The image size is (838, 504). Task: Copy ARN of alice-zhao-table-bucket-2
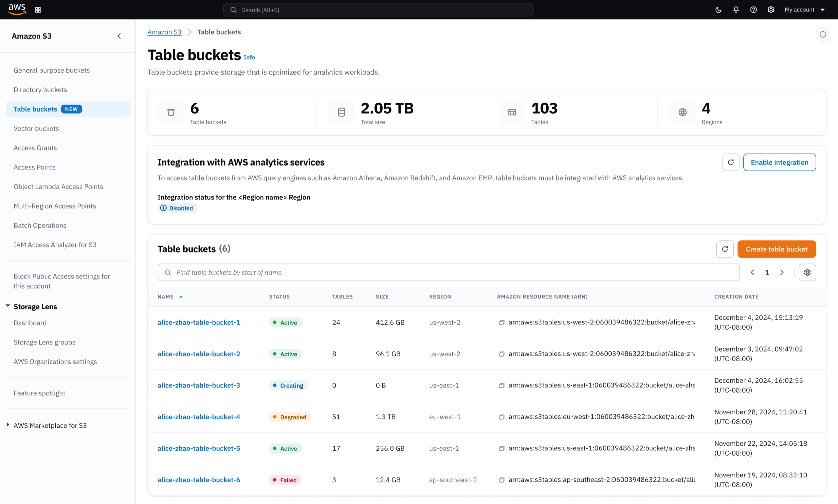point(501,354)
